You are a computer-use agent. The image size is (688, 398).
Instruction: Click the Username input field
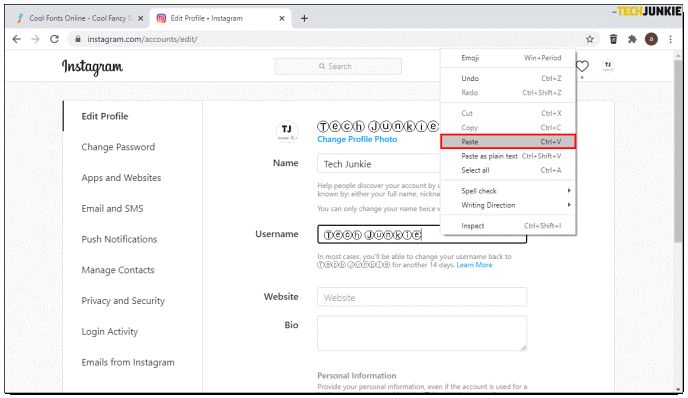[422, 235]
